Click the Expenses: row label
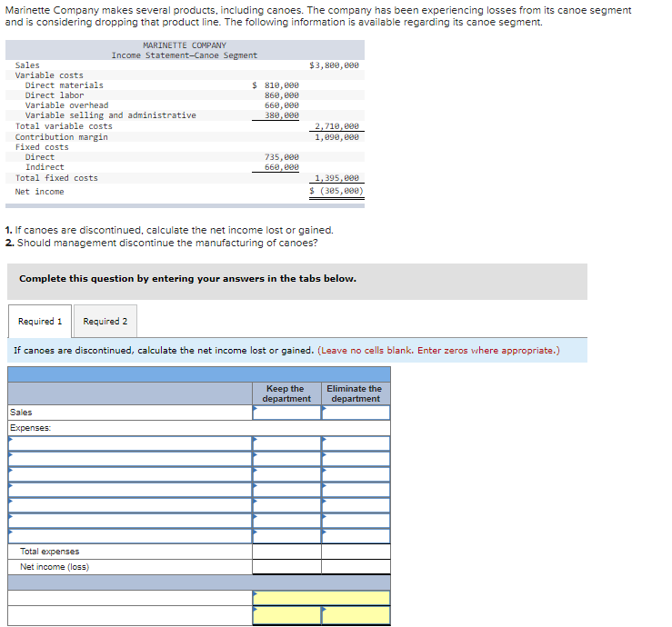This screenshot has height=627, width=672. coord(30,428)
